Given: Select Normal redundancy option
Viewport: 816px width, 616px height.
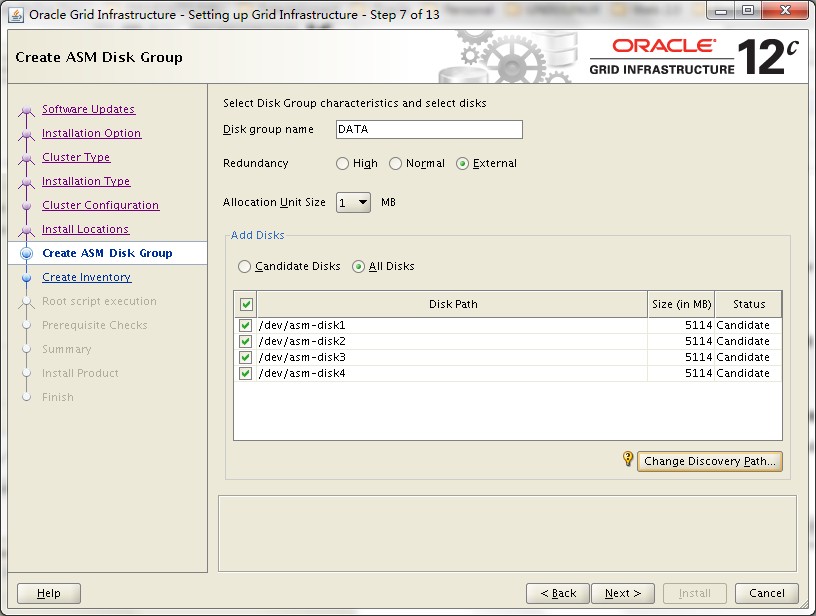Looking at the screenshot, I should click(x=396, y=164).
